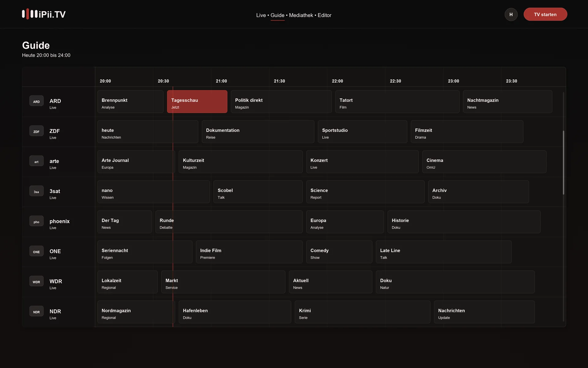This screenshot has height=368, width=588.
Task: Open the Tagesschau Jetzt program
Action: pyautogui.click(x=197, y=102)
